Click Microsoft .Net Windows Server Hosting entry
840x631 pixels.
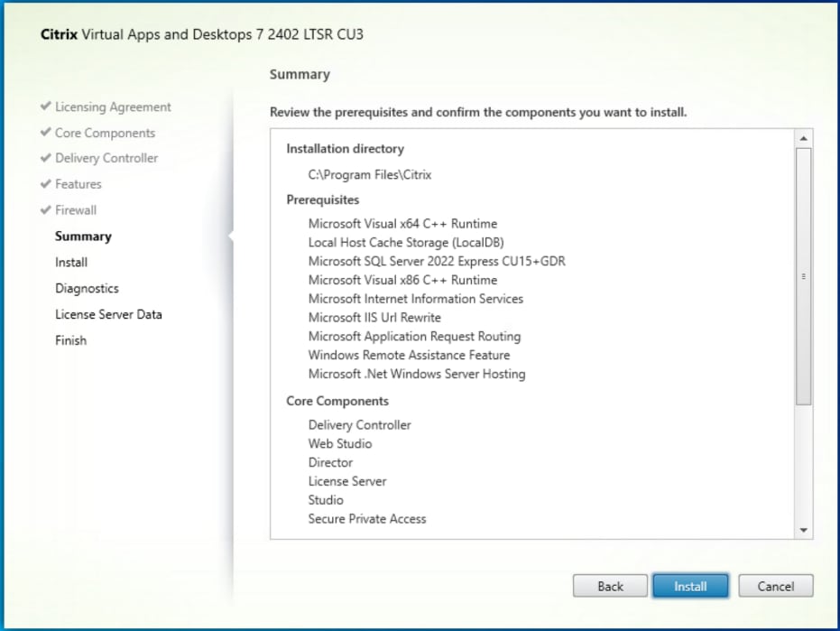[417, 374]
